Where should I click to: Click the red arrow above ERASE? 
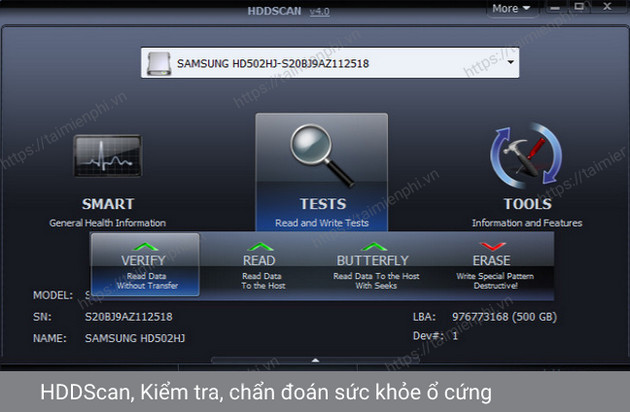pos(493,246)
